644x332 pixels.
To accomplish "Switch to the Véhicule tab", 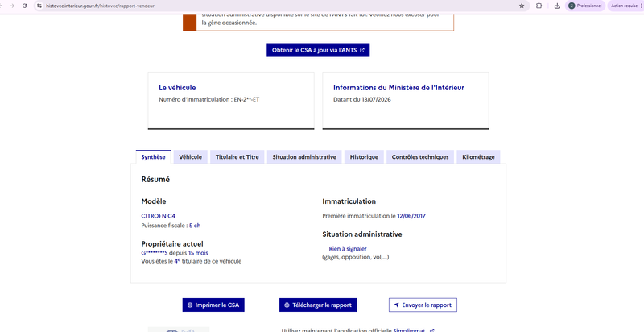I will (190, 157).
